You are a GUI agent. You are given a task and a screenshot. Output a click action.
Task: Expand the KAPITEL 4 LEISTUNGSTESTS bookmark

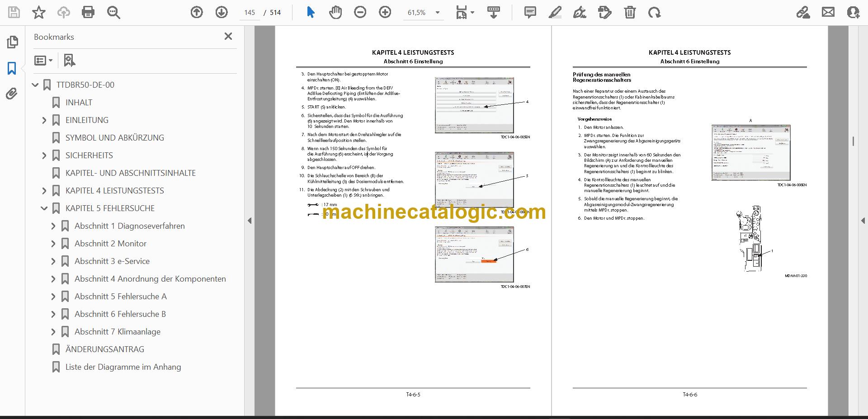[44, 191]
